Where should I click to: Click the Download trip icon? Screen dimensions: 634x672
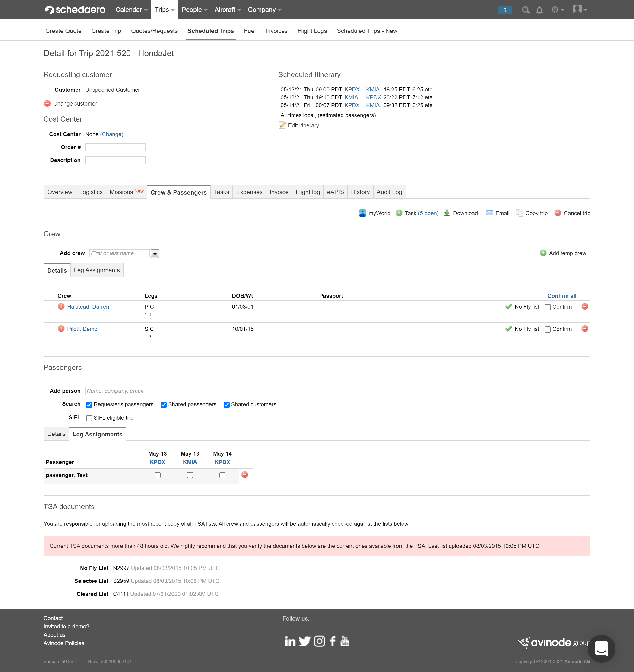tap(447, 213)
